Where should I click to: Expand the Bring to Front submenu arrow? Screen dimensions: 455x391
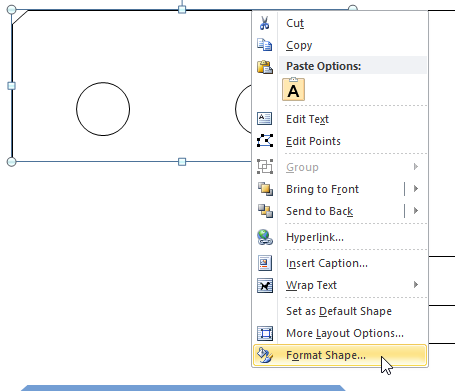point(416,189)
